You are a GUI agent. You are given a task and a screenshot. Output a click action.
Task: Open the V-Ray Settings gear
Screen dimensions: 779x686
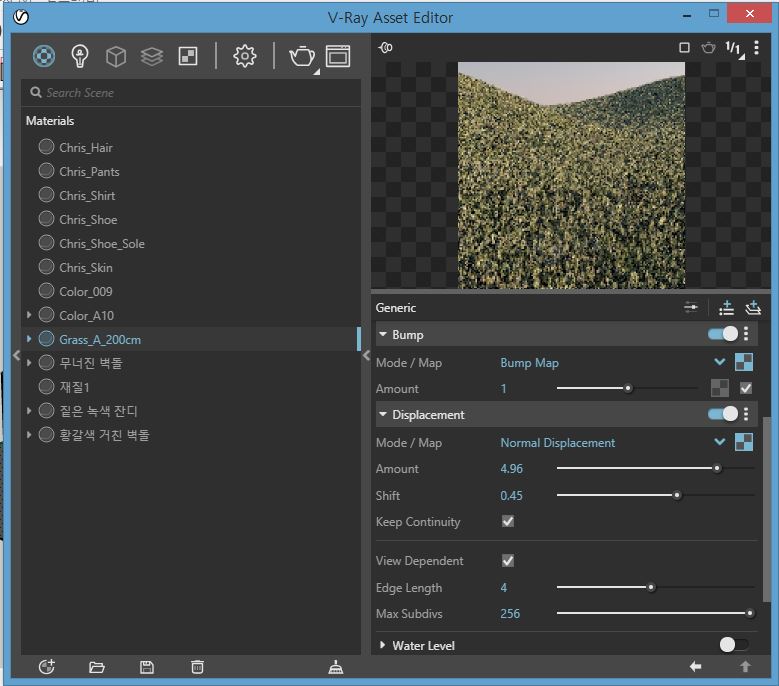click(x=245, y=56)
